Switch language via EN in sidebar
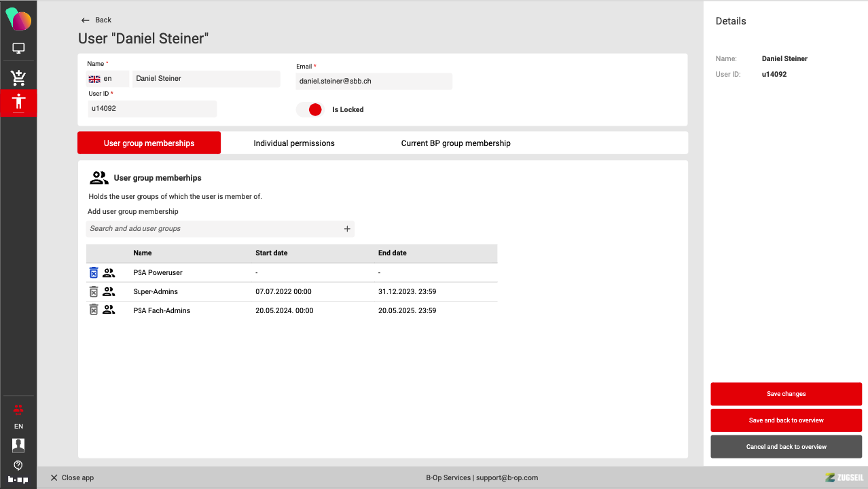The width and height of the screenshot is (868, 489). 18,427
